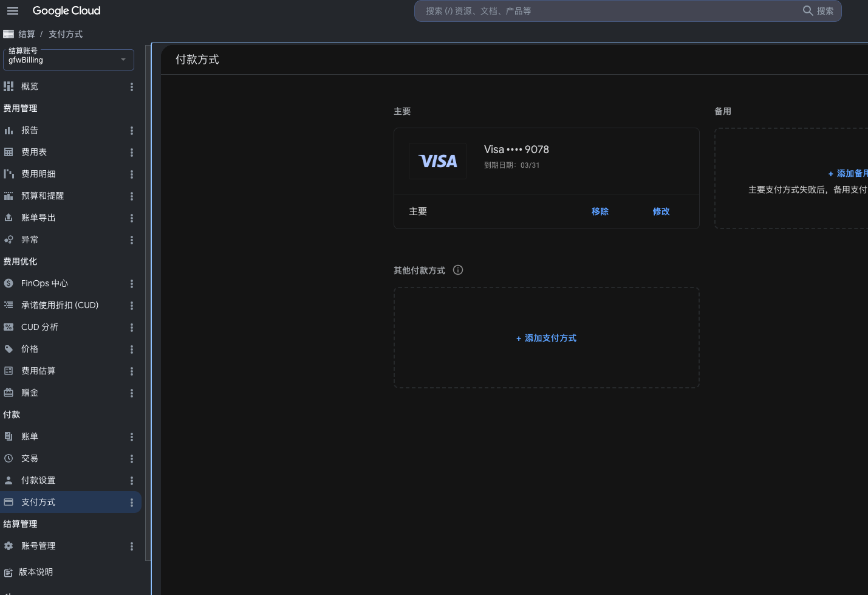Click the info icon beside 其他付款方式
Image resolution: width=868 pixels, height=595 pixels.
pos(458,270)
